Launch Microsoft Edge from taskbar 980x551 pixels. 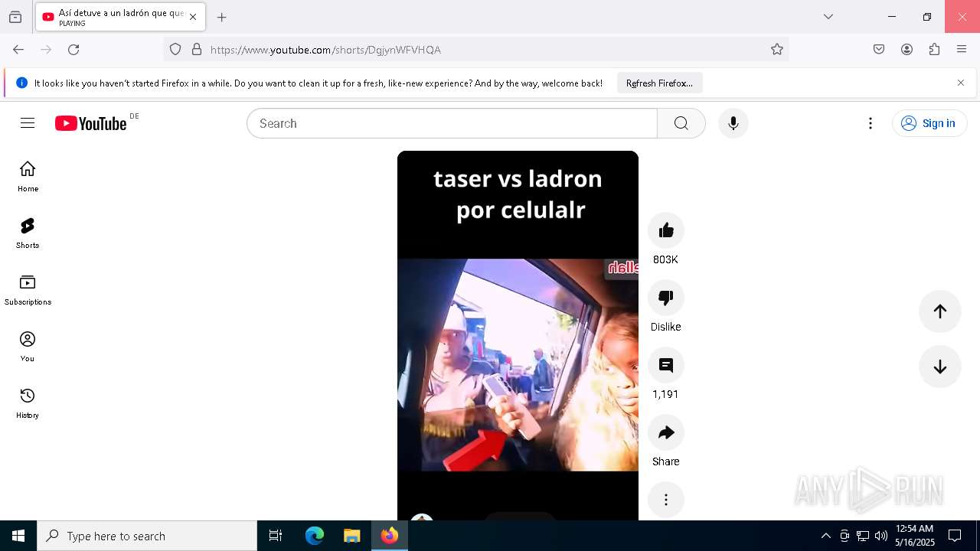315,536
